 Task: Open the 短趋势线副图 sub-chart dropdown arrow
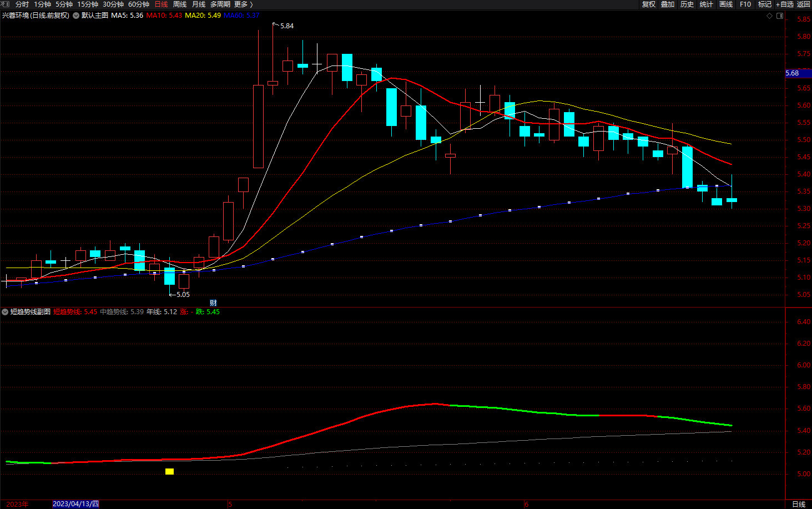tap(5, 312)
